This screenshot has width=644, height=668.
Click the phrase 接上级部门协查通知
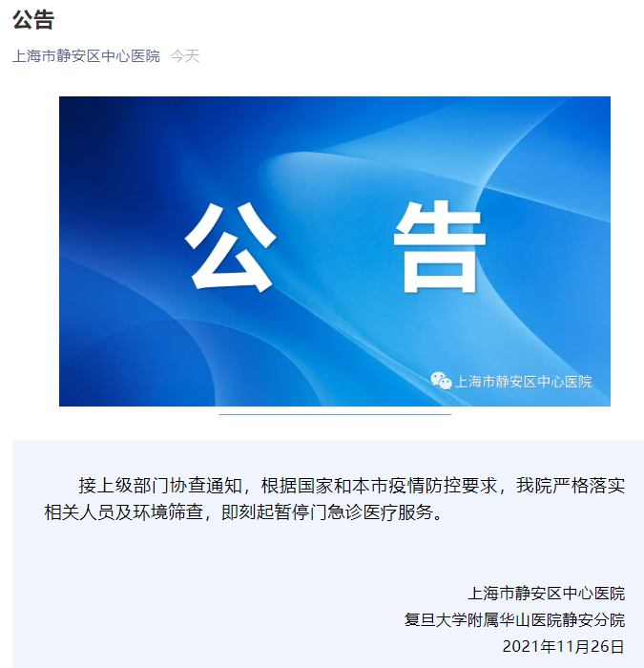160,485
